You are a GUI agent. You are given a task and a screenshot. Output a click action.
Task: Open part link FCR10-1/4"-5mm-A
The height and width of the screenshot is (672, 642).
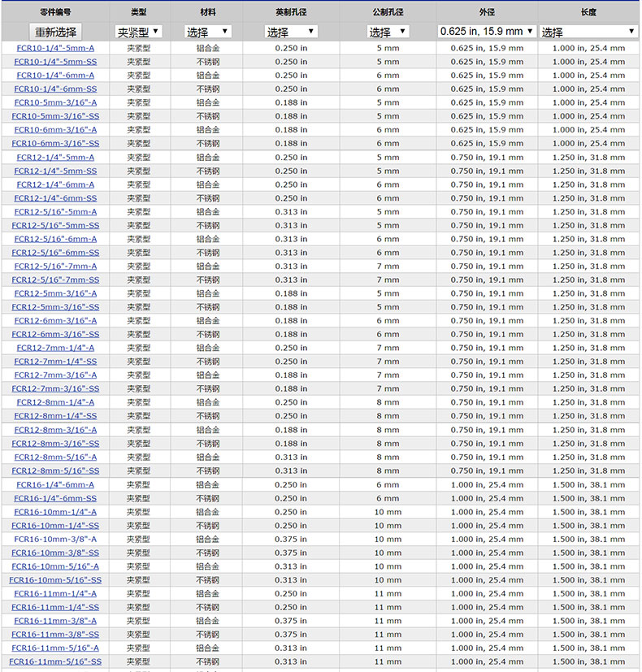(55, 48)
